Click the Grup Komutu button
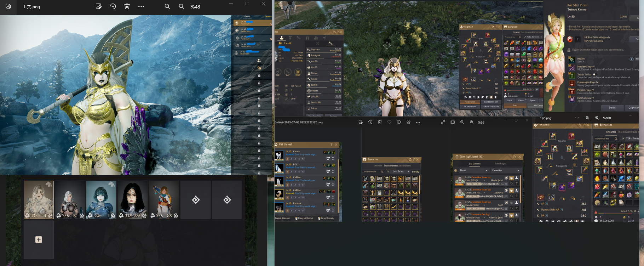Viewport: 644px width, 266px height. pos(326,218)
